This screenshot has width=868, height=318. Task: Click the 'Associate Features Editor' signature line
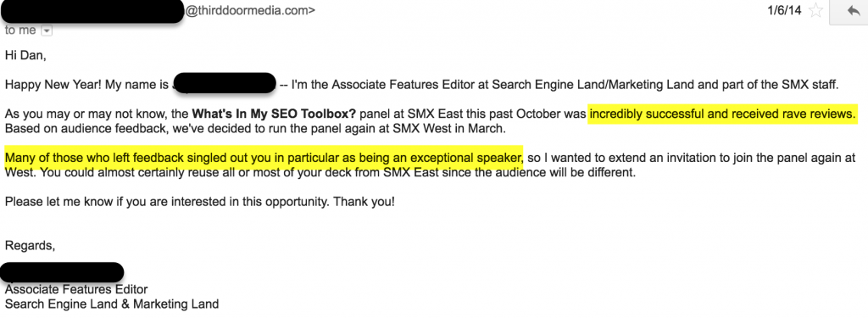[x=76, y=289]
